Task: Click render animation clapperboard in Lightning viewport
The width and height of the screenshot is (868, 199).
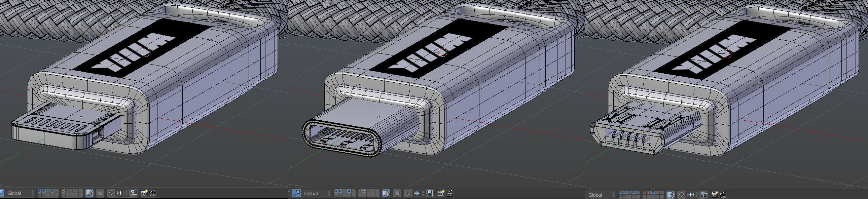Action: click(x=153, y=193)
